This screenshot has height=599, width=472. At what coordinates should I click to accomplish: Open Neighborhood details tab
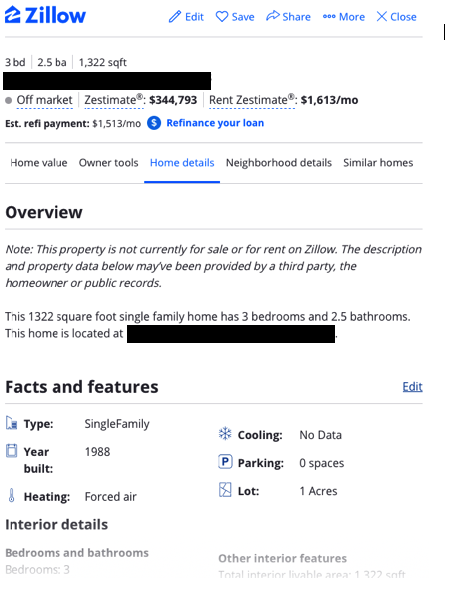278,163
